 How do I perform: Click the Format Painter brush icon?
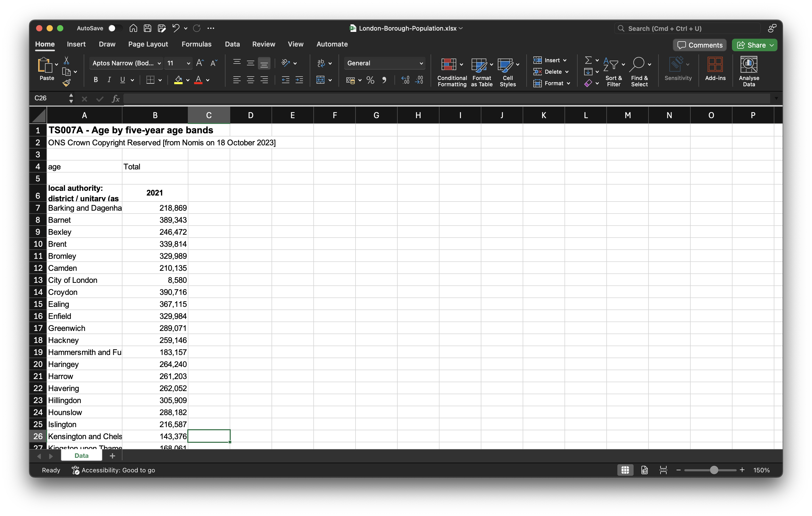tap(66, 83)
